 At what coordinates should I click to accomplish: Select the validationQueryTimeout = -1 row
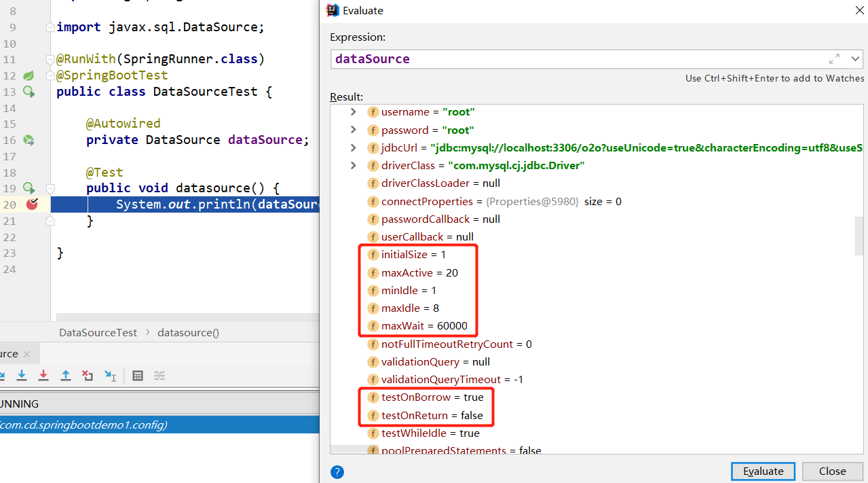pyautogui.click(x=445, y=379)
